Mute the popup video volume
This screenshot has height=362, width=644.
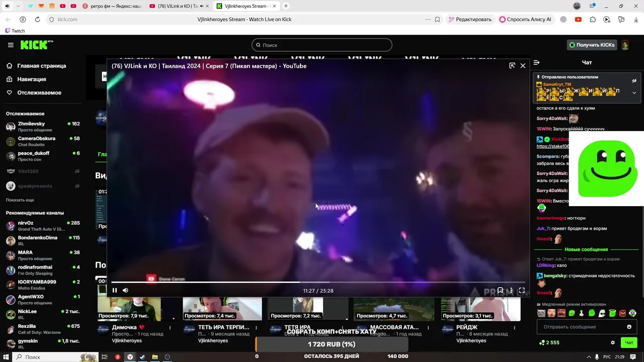point(125,290)
